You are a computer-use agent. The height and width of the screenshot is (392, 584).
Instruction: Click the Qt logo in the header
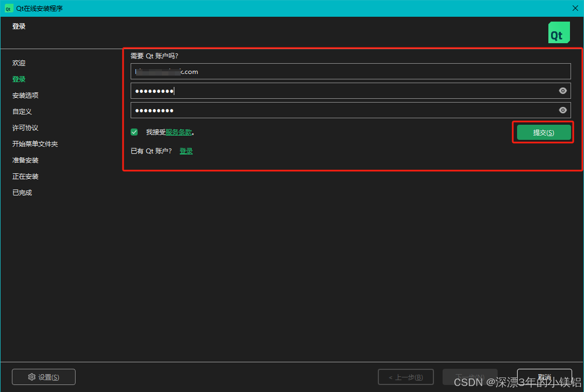[x=559, y=32]
